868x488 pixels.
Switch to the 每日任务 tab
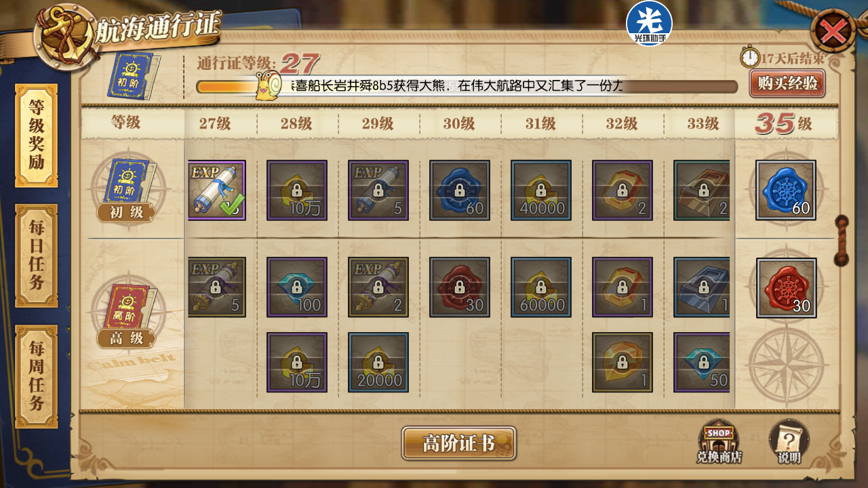point(37,256)
